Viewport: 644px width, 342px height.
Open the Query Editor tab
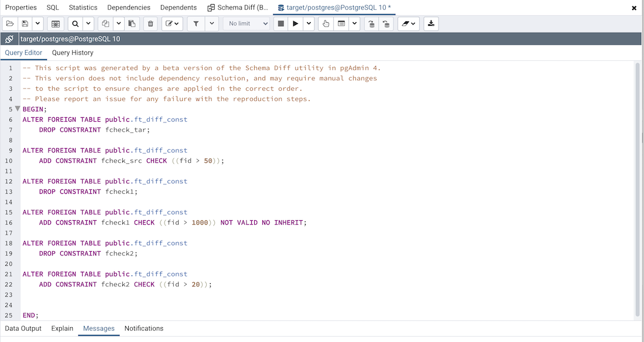(x=23, y=53)
